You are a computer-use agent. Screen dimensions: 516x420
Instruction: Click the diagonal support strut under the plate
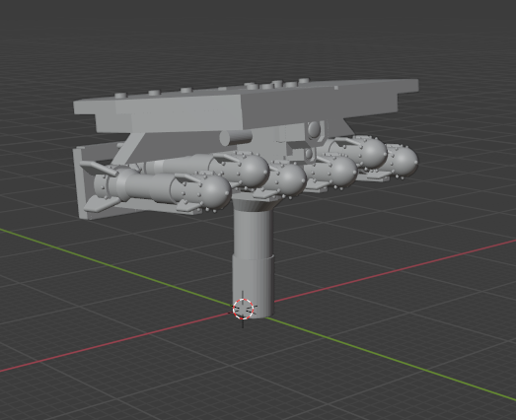pos(129,149)
